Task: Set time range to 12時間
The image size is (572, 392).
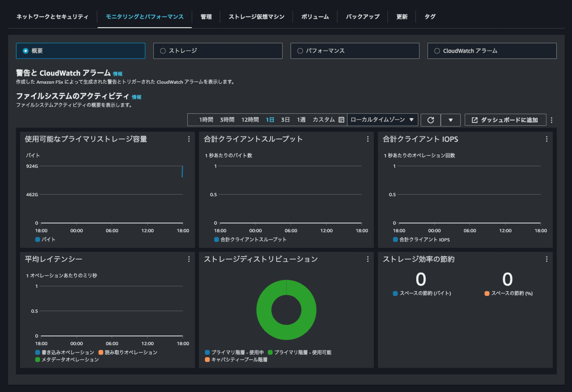Action: click(x=250, y=120)
